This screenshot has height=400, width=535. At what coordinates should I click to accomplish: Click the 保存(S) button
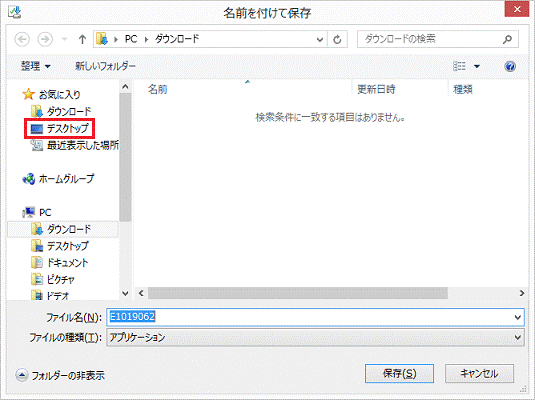399,373
